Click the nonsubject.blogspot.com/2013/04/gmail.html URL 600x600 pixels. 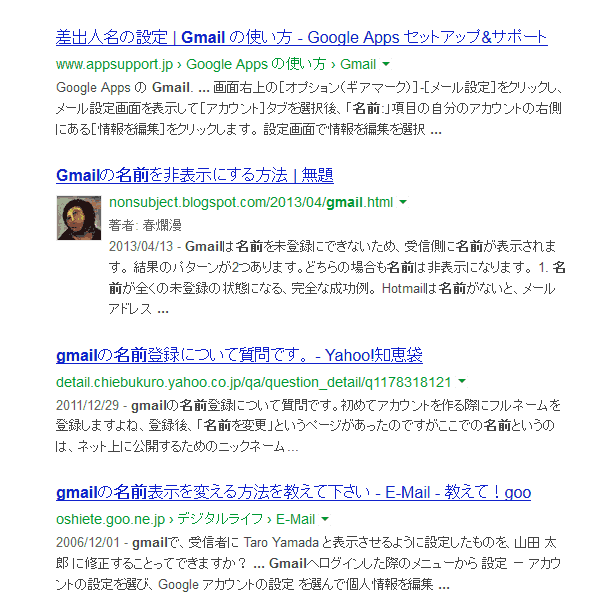[x=251, y=202]
